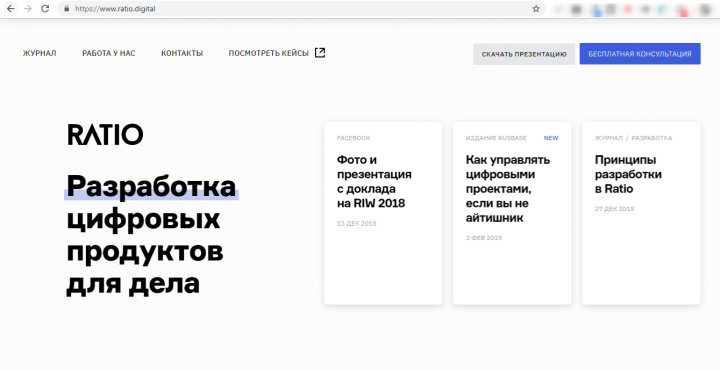Click the date 27 ДЕК 2018
The height and width of the screenshot is (370, 720).
coord(614,209)
